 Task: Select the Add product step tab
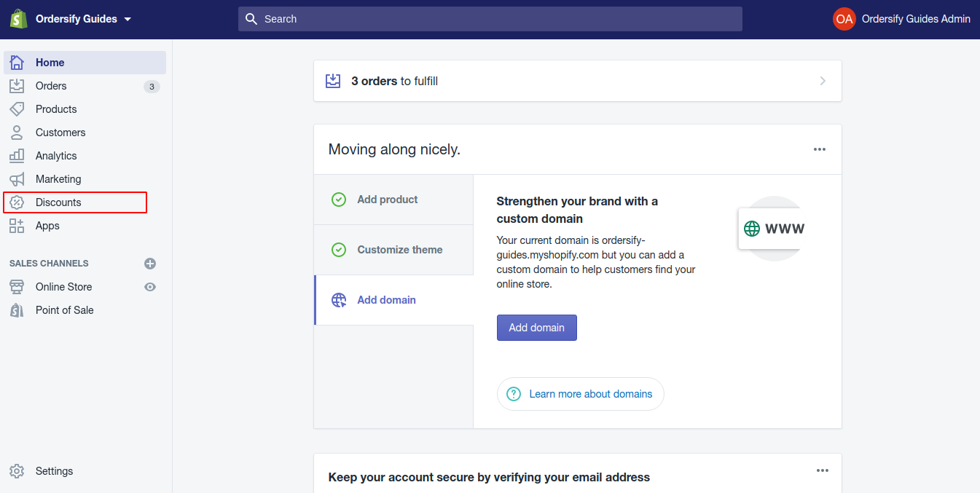click(x=393, y=200)
